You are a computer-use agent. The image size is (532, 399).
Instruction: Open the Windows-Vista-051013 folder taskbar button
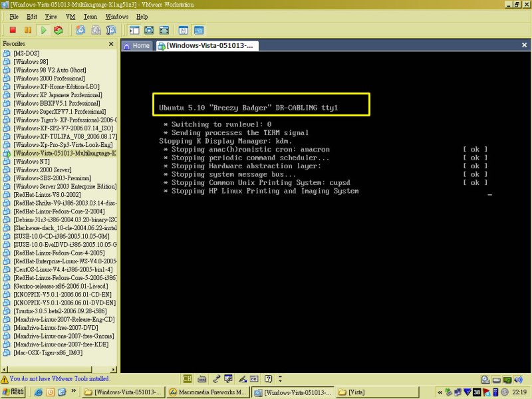click(x=124, y=392)
